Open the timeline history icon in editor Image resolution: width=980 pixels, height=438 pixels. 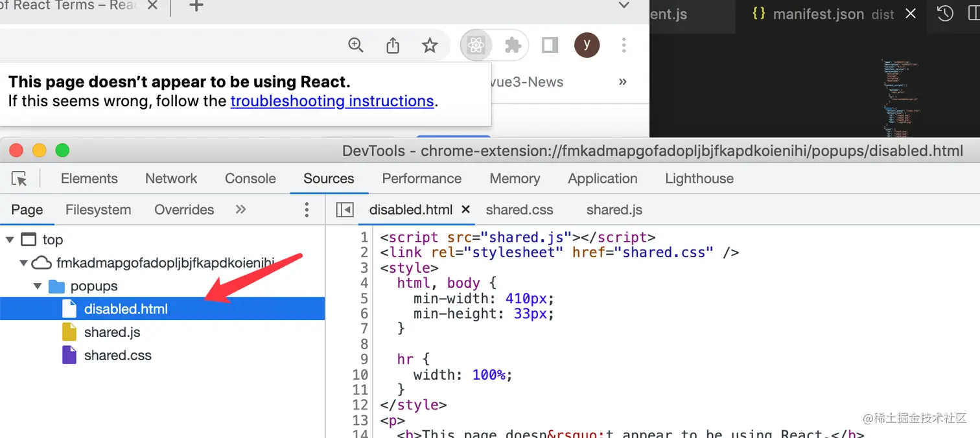(945, 14)
